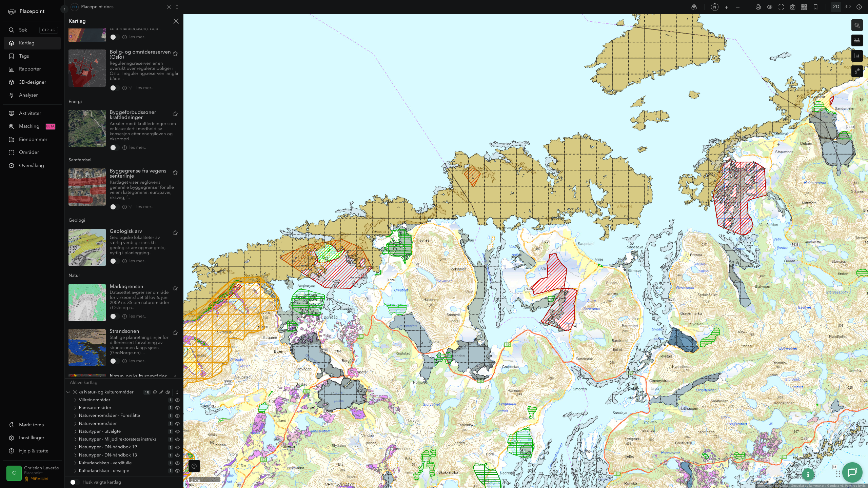Collapse the left sidebar with arrow
The width and height of the screenshot is (868, 488).
coord(64,9)
